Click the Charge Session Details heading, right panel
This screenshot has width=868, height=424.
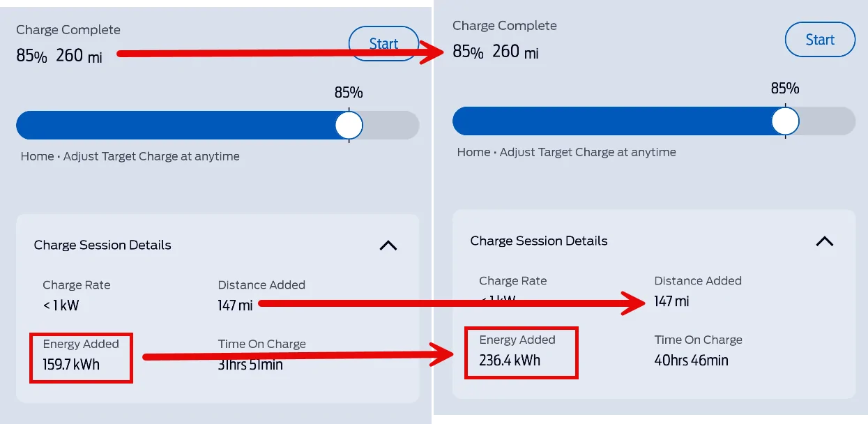[539, 241]
